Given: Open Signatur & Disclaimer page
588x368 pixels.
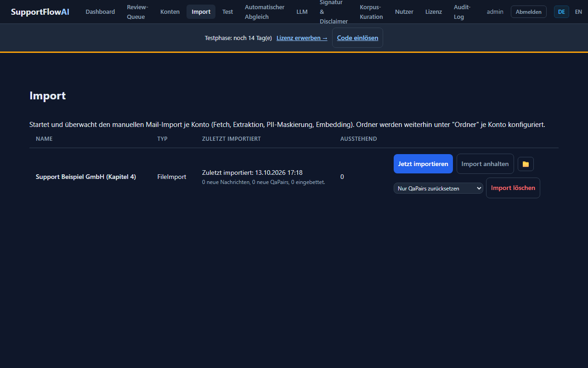Looking at the screenshot, I should 334,12.
